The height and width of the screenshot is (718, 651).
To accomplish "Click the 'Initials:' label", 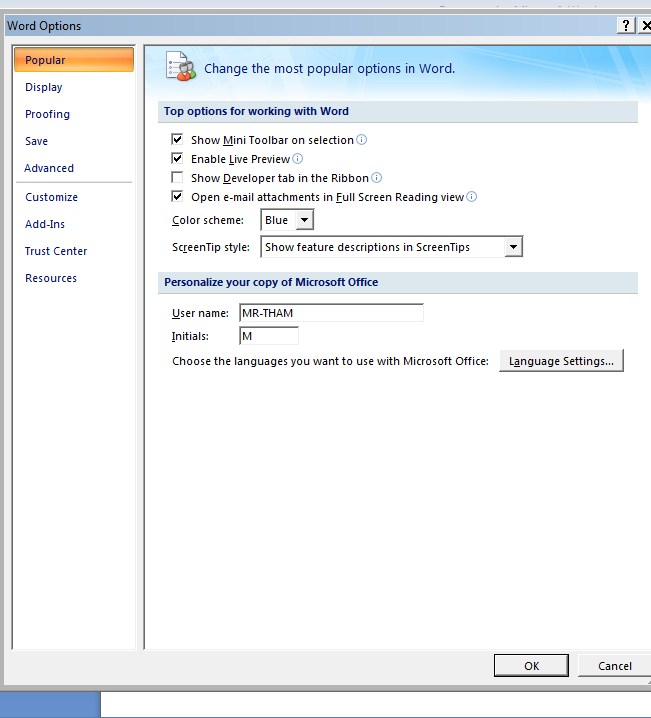I will pos(190,336).
